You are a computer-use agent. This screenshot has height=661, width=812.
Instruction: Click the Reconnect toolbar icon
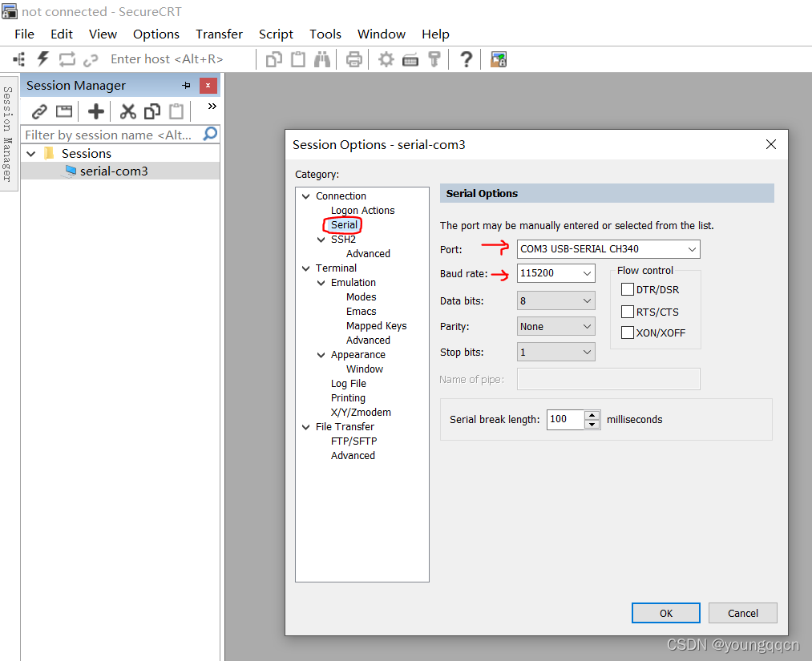click(67, 59)
